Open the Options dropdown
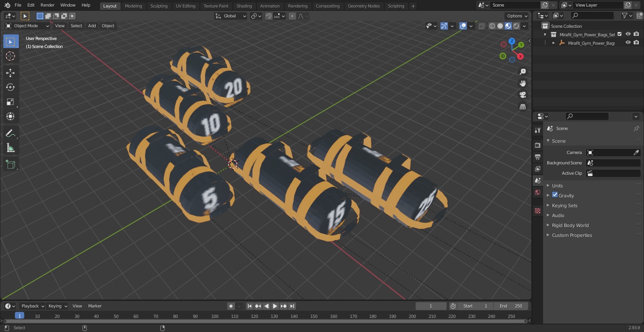Image resolution: width=644 pixels, height=332 pixels. coord(517,16)
